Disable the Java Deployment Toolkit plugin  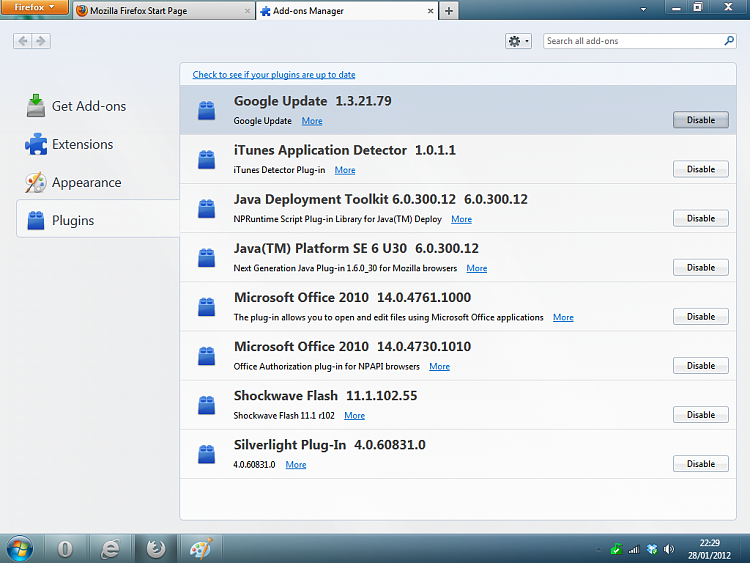(x=701, y=219)
